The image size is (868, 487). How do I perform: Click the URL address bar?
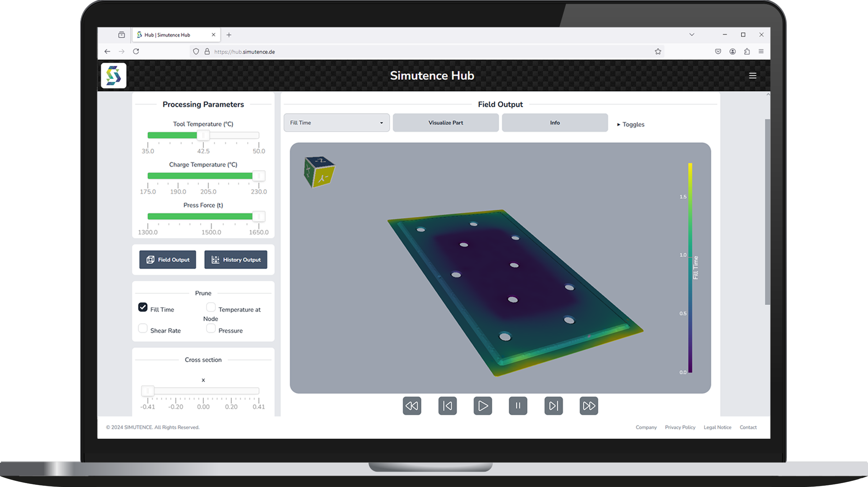[x=426, y=51]
